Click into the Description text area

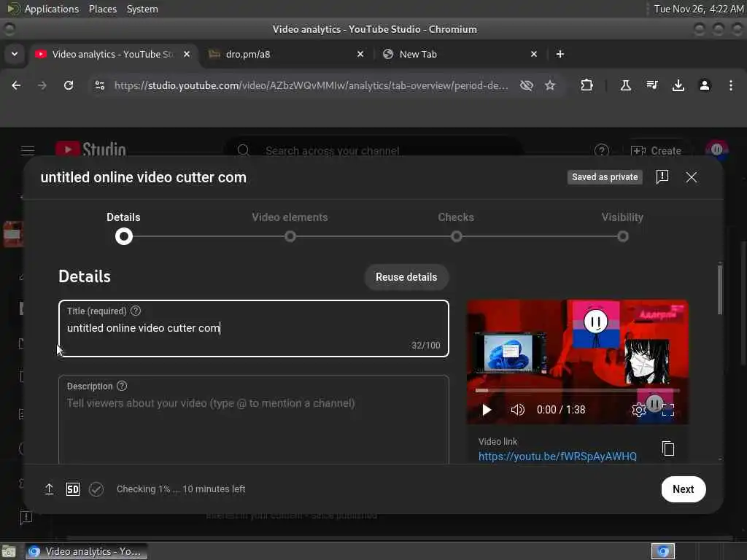(253, 420)
